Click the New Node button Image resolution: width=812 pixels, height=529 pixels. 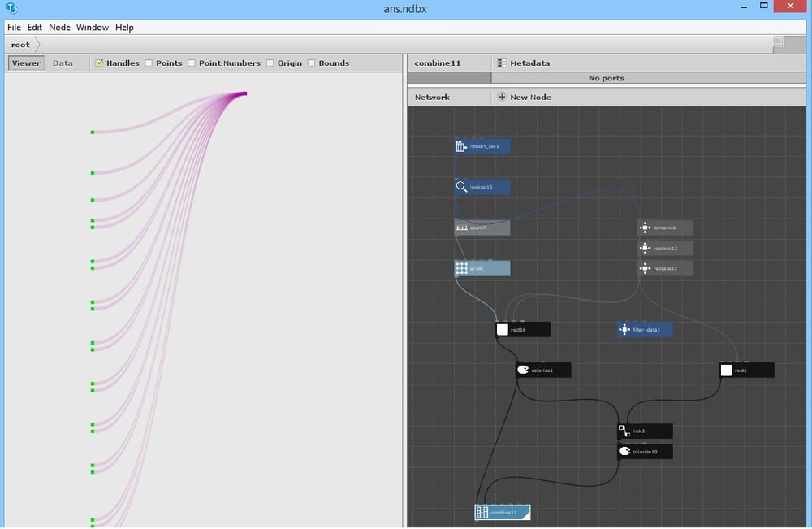pos(524,97)
